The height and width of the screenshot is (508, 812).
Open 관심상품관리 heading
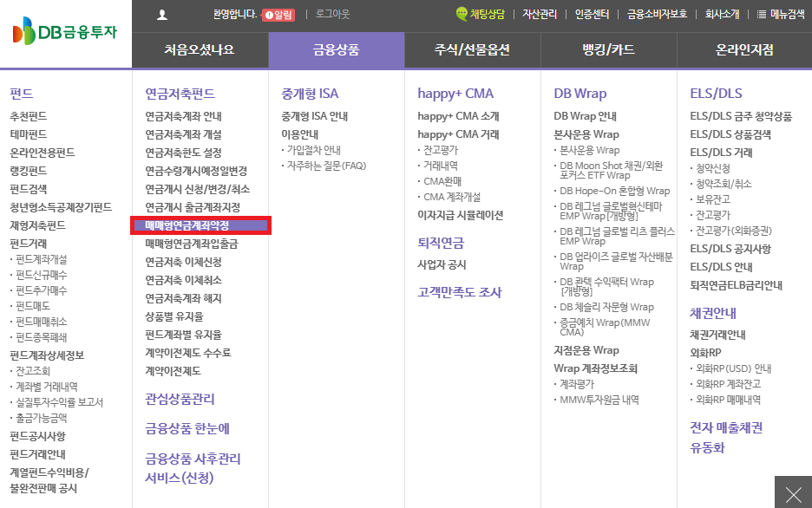180,399
